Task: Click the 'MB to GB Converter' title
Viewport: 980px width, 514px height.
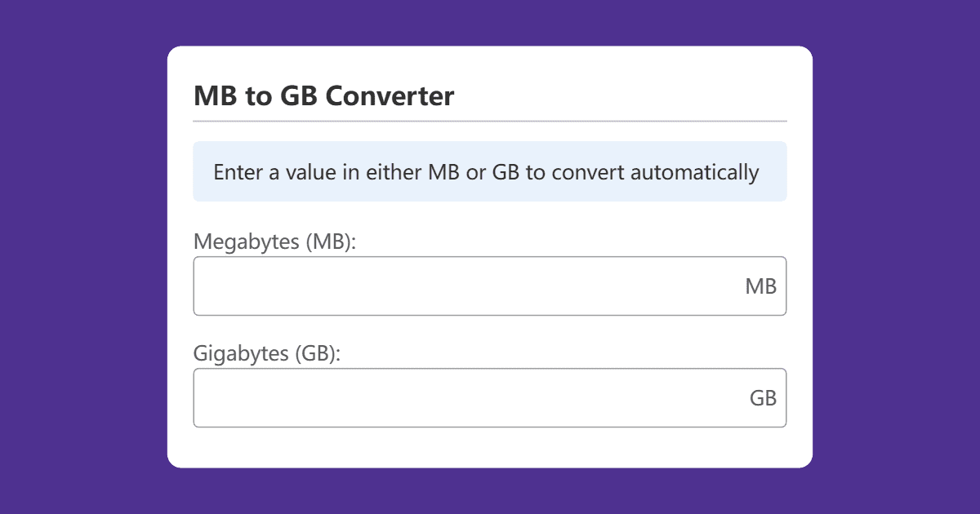Action: coord(323,95)
